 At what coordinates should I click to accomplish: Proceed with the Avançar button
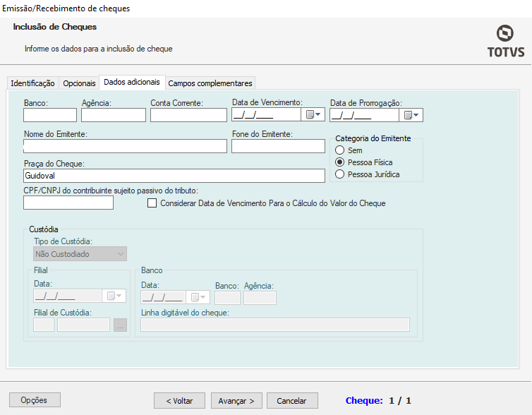point(236,400)
